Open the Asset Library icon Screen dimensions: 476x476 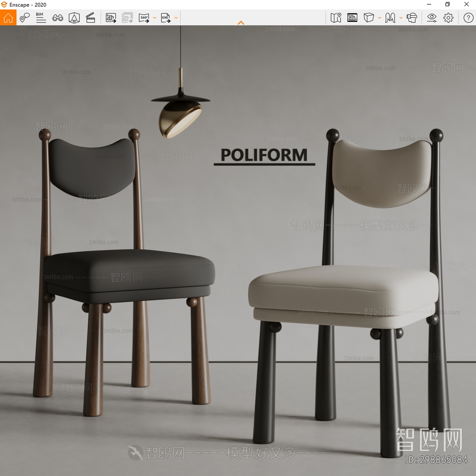coord(352,18)
